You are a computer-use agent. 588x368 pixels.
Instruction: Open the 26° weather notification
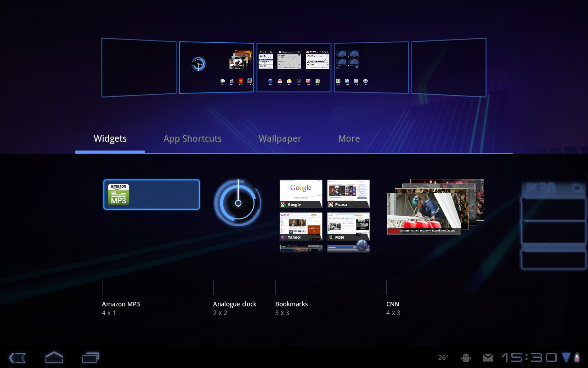point(443,357)
